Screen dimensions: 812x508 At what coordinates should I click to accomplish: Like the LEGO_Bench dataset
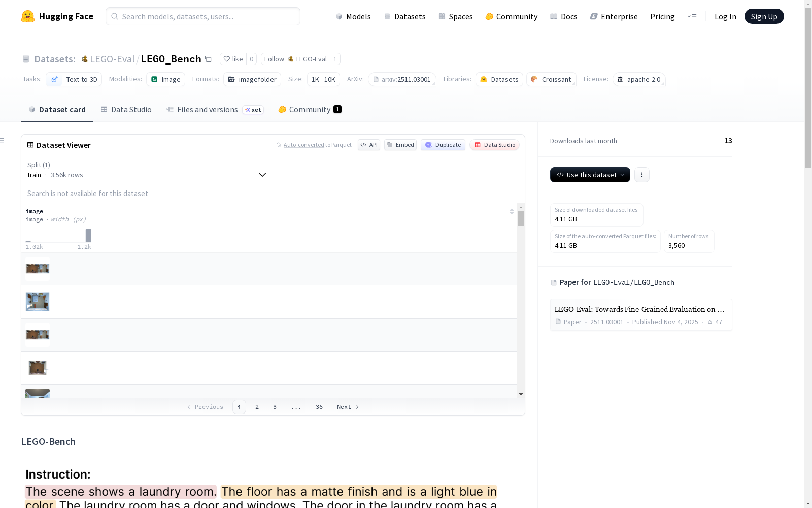coord(233,59)
